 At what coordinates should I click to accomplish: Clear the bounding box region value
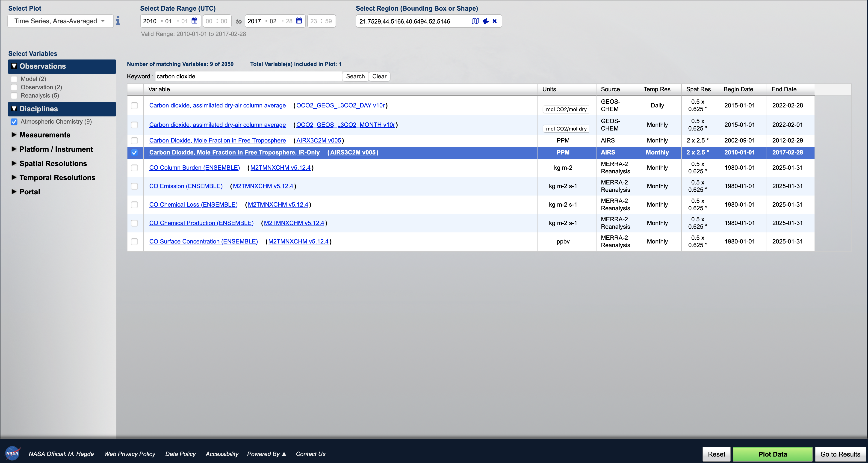click(x=495, y=21)
